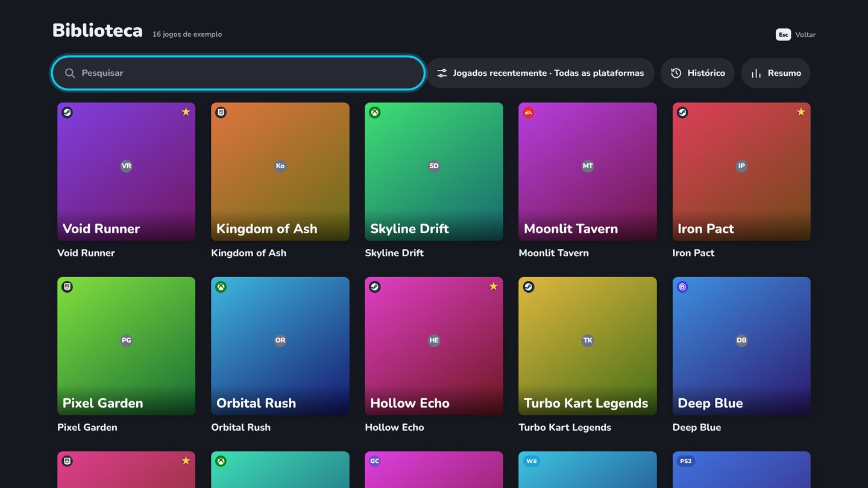
Task: Open the Jogados recentemente filter dropdown
Action: [x=540, y=73]
